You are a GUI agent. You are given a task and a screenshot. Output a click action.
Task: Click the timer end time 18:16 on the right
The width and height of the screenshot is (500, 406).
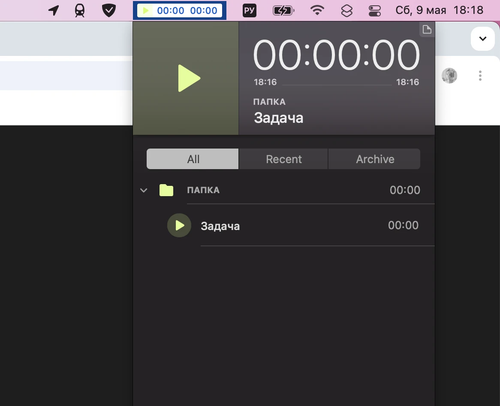407,82
